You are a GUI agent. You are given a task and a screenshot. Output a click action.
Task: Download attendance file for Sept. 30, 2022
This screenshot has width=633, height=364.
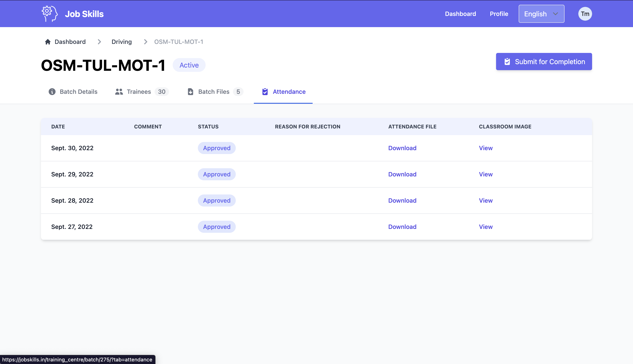click(x=402, y=148)
